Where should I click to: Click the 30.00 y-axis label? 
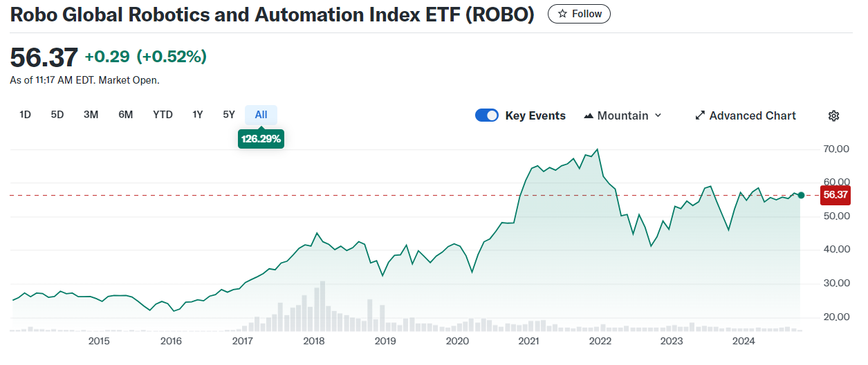point(836,283)
